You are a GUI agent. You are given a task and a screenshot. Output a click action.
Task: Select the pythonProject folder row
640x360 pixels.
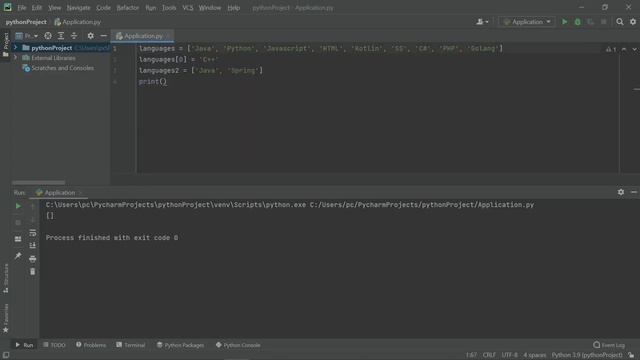coord(61,48)
